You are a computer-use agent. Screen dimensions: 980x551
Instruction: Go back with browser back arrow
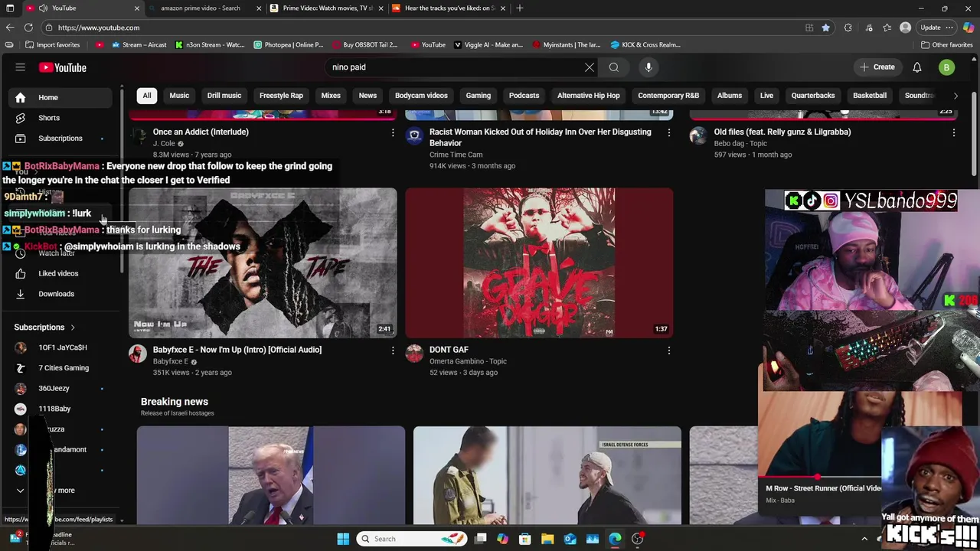click(9, 28)
